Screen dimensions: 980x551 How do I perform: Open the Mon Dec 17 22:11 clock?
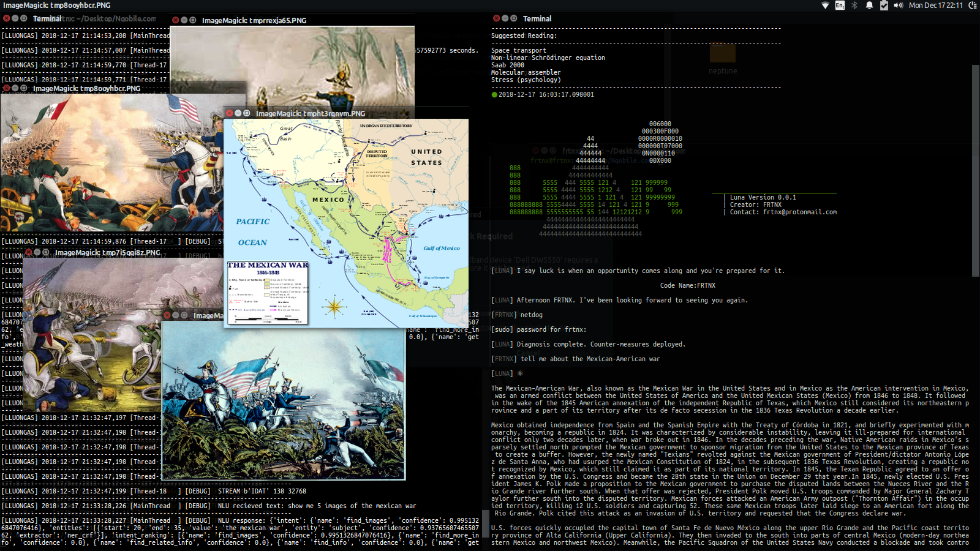[936, 6]
